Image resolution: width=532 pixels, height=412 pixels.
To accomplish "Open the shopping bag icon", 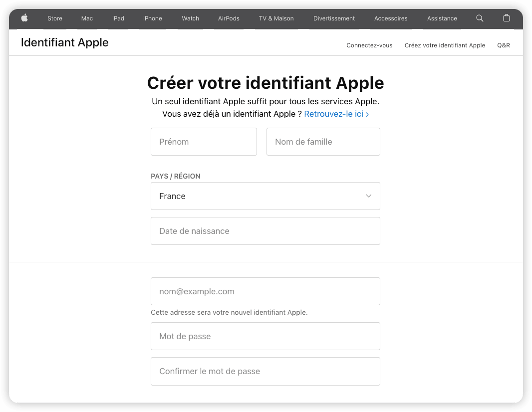I will coord(506,18).
